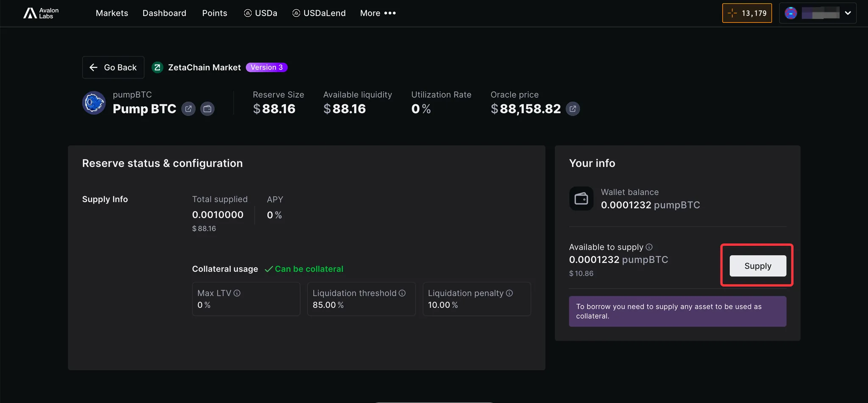Screen dimensions: 868x403
Task: Click the pumpBTC token logo
Action: point(94,103)
